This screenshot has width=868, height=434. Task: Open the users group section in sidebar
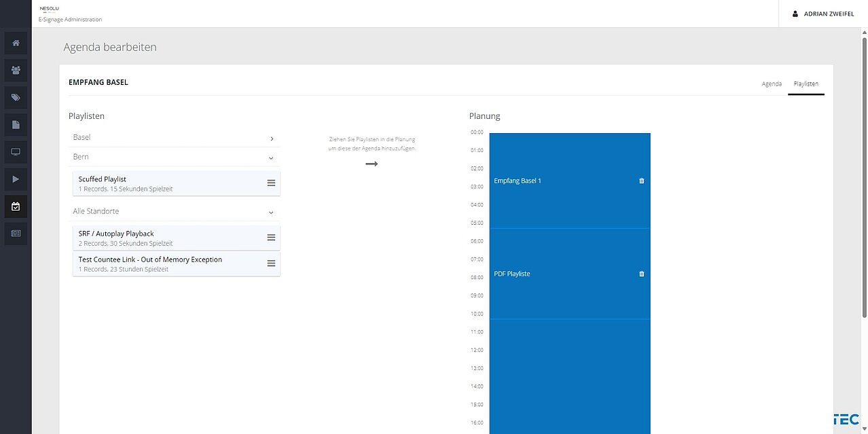tap(16, 70)
